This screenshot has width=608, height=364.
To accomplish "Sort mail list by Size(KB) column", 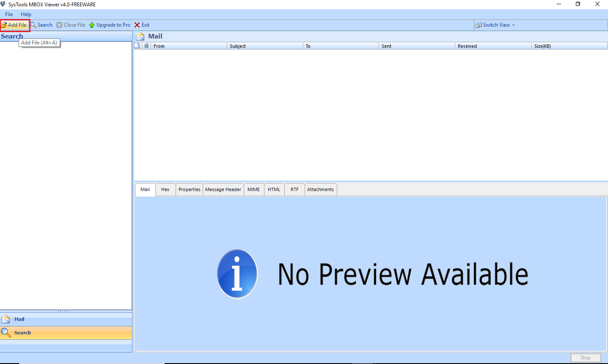I will pos(542,46).
